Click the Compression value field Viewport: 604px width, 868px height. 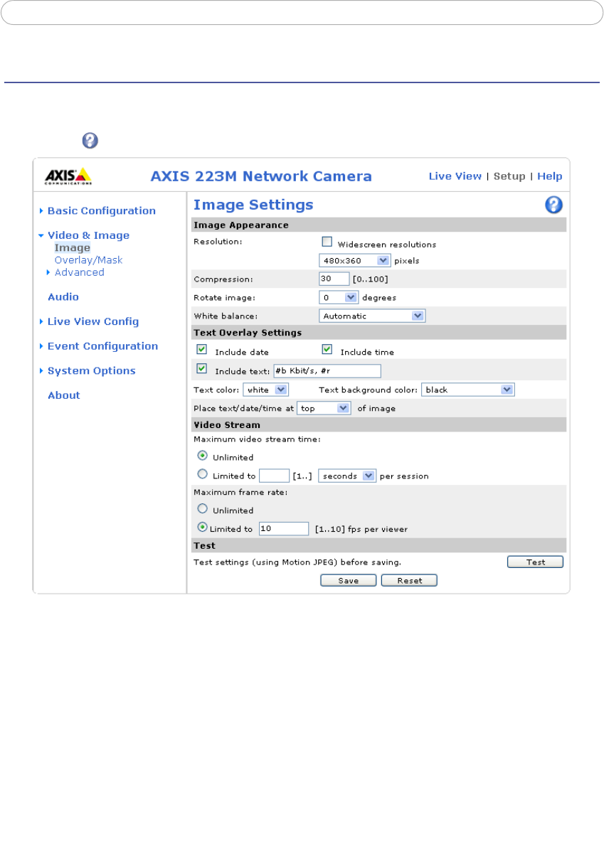[x=334, y=279]
